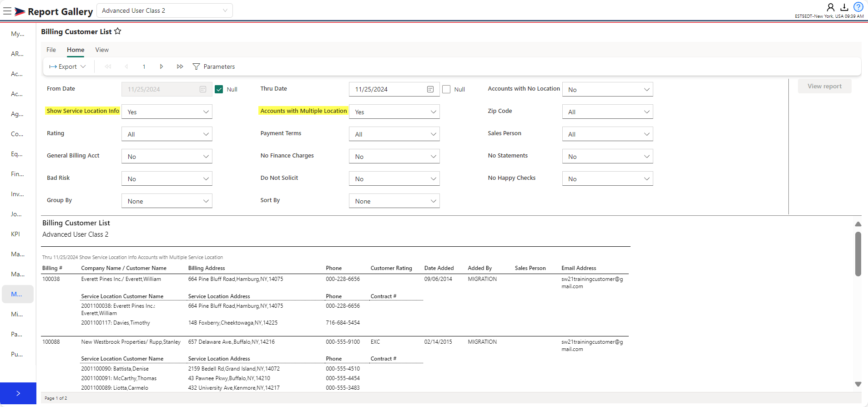The width and height of the screenshot is (868, 407).
Task: Click the page number 1 field
Action: (144, 66)
